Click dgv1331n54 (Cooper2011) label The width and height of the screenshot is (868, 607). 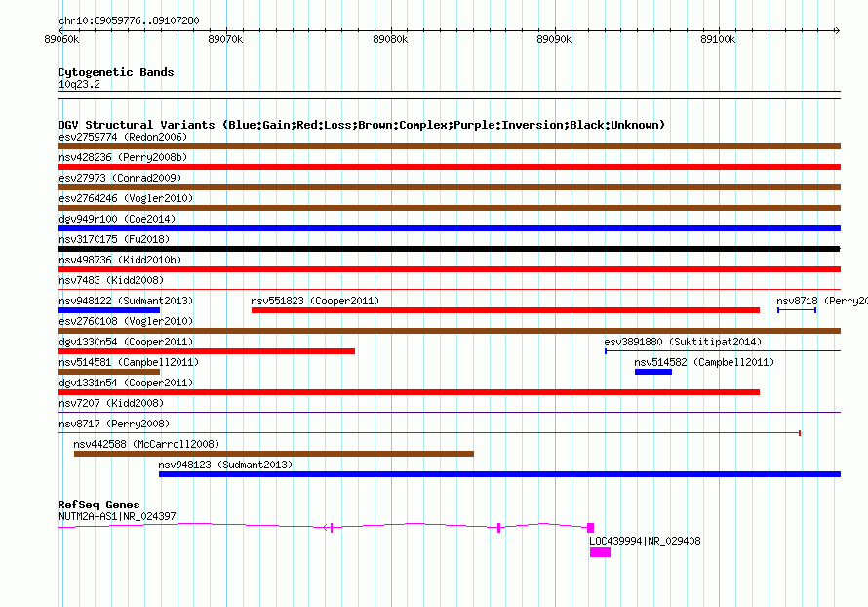pos(126,383)
